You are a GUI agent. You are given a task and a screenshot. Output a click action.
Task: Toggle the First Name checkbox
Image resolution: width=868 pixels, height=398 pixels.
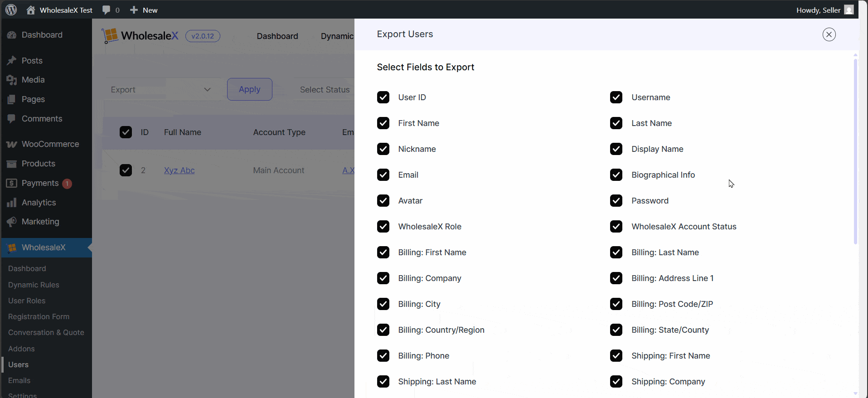383,123
